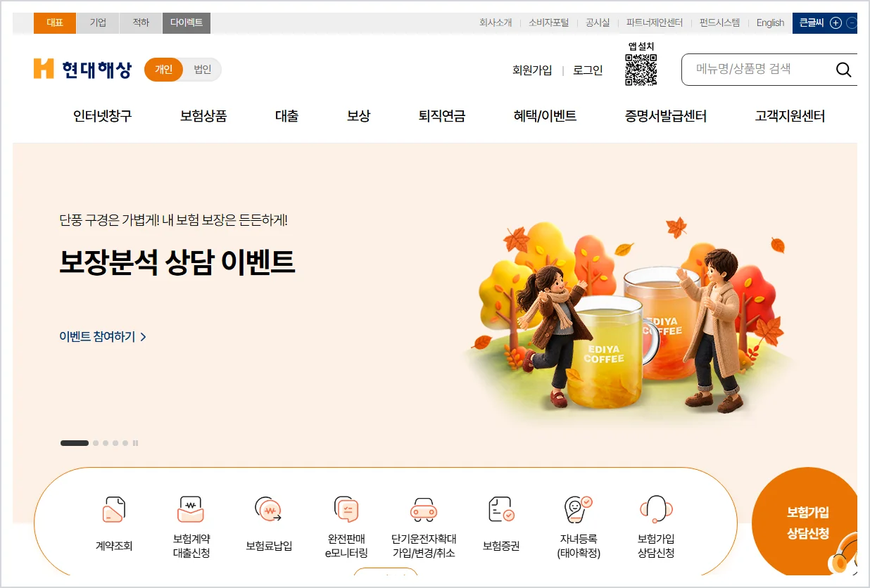870x588 pixels.
Task: Increase font size with plus icon
Action: [836, 23]
